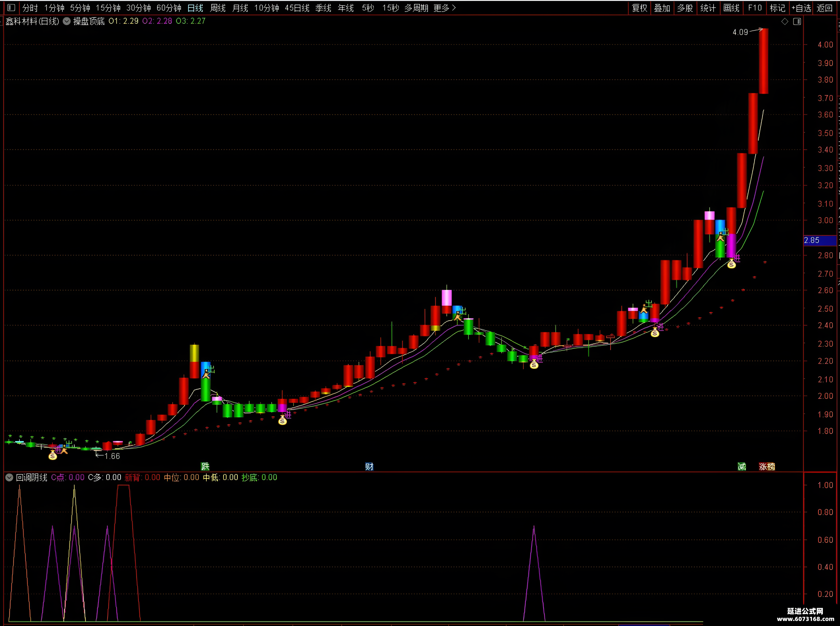Click the 涨榜 marker on timeline
840x626 pixels.
[767, 466]
